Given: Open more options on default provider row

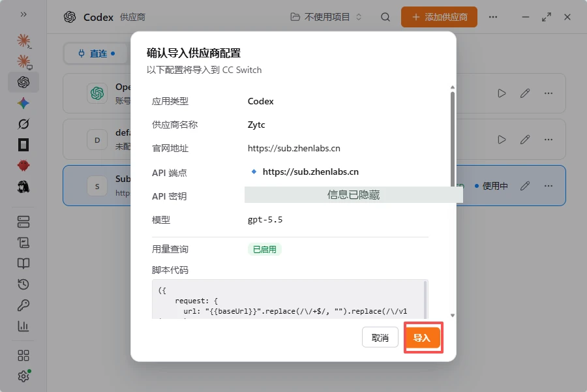Looking at the screenshot, I should click(549, 140).
